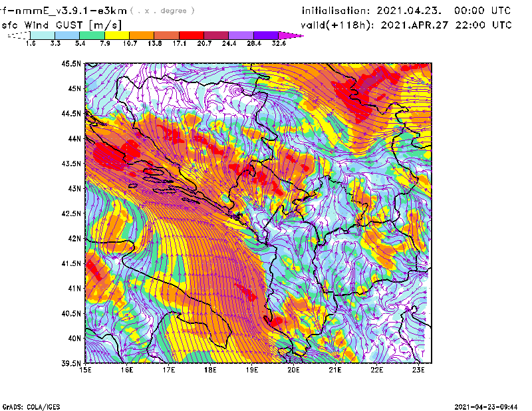Click the 42.5N latitude label
The height and width of the screenshot is (411, 532).
71,213
